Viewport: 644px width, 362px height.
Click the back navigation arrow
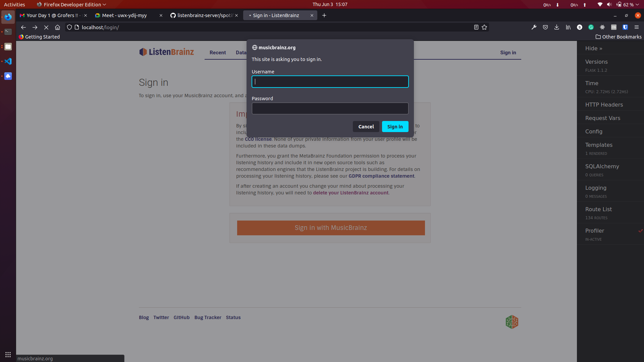23,27
